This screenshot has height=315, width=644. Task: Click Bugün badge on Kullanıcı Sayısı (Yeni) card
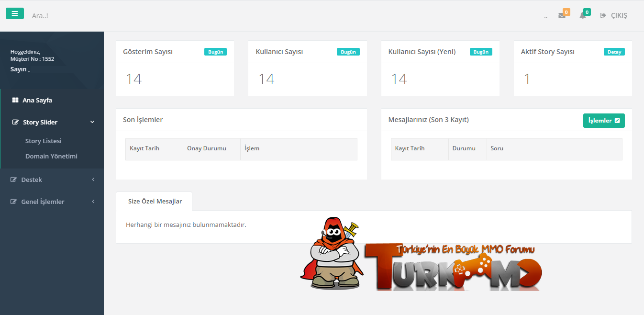point(481,52)
